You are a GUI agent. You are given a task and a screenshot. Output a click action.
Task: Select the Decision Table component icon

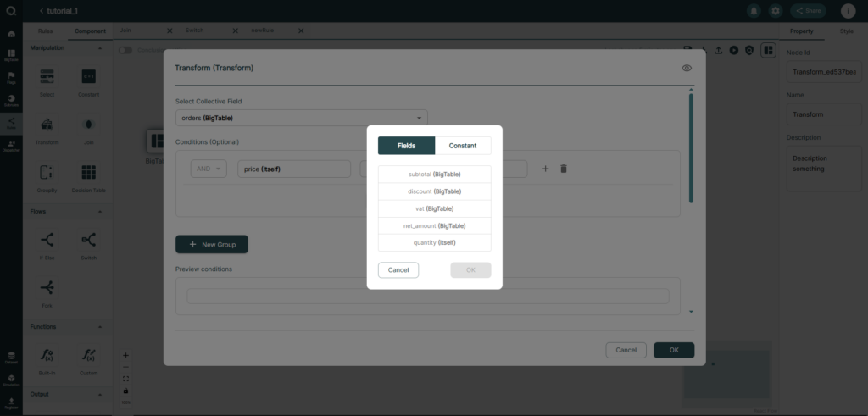[88, 173]
